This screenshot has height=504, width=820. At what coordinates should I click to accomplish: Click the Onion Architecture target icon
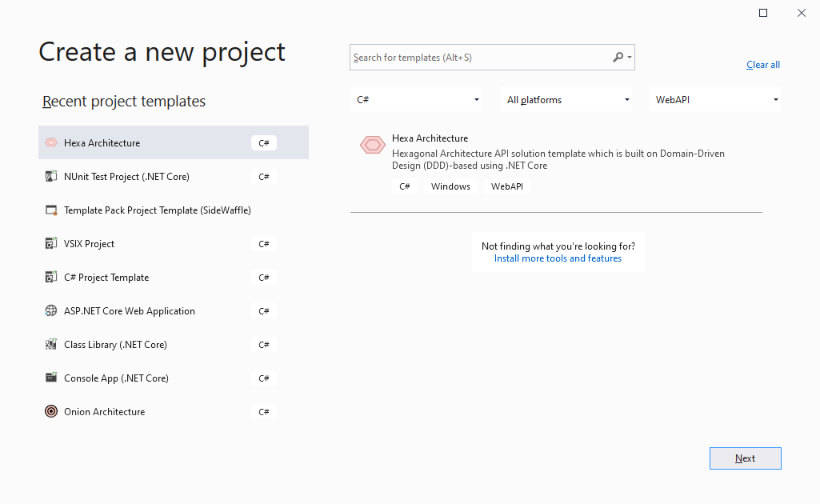pos(51,411)
